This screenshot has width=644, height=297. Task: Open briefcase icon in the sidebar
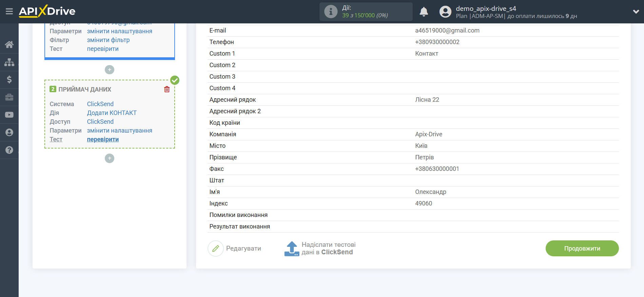tap(9, 97)
